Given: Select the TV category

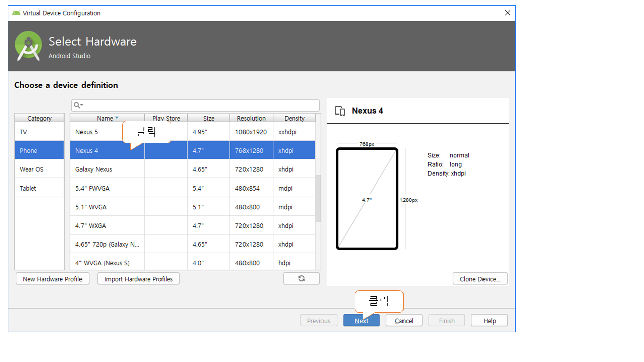Looking at the screenshot, I should pos(39,132).
